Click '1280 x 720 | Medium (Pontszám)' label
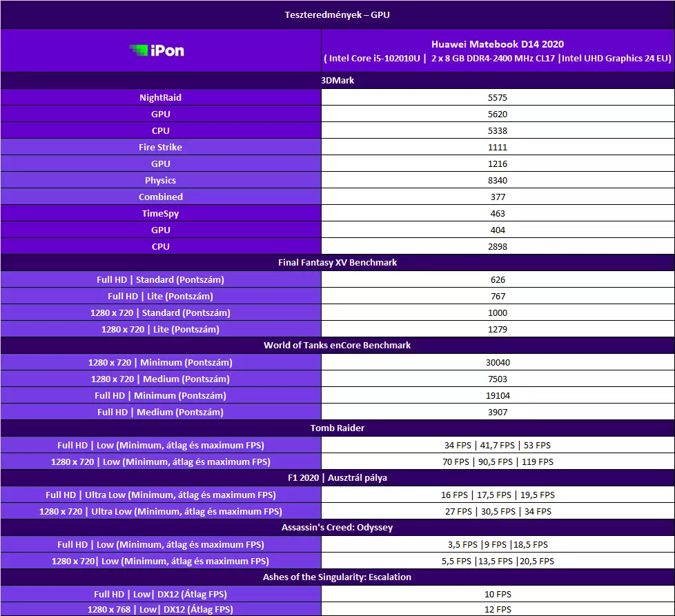This screenshot has width=675, height=616. coord(160,379)
